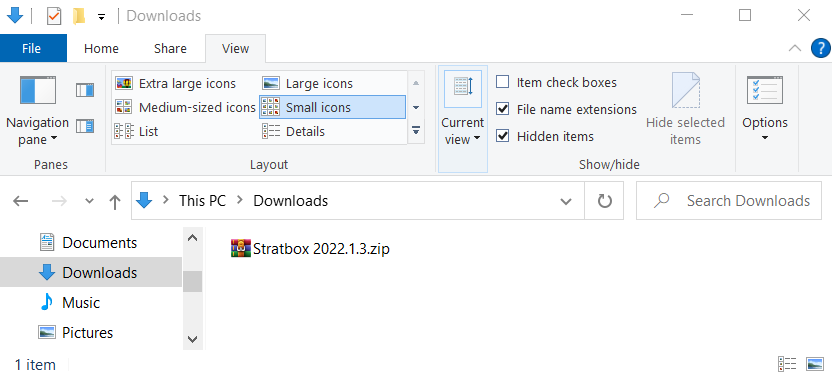Go up one folder level
Screen dimensions: 832x373
[115, 201]
